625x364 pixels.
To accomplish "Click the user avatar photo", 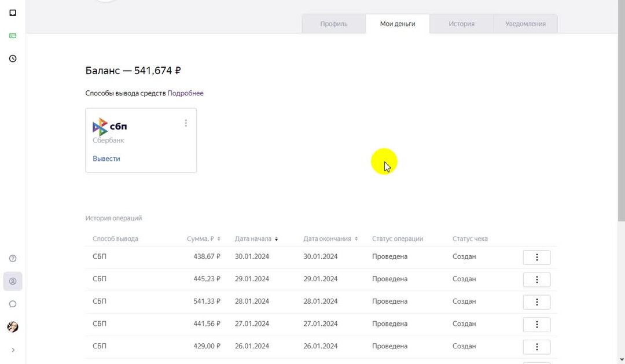I will pyautogui.click(x=13, y=327).
